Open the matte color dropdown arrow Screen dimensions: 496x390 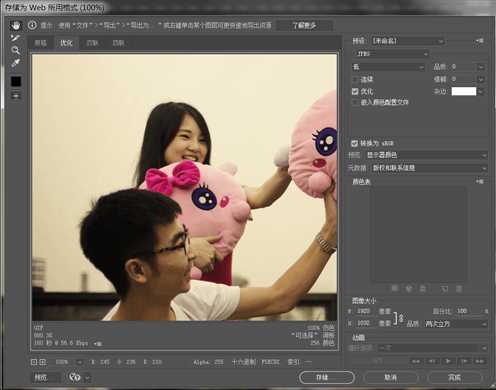coord(481,92)
